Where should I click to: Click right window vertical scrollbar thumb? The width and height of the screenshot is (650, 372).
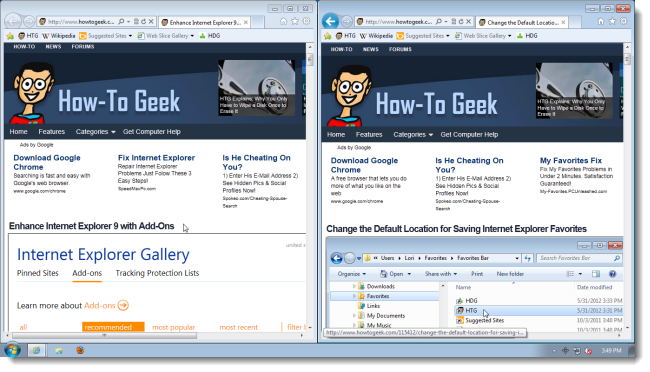click(627, 59)
